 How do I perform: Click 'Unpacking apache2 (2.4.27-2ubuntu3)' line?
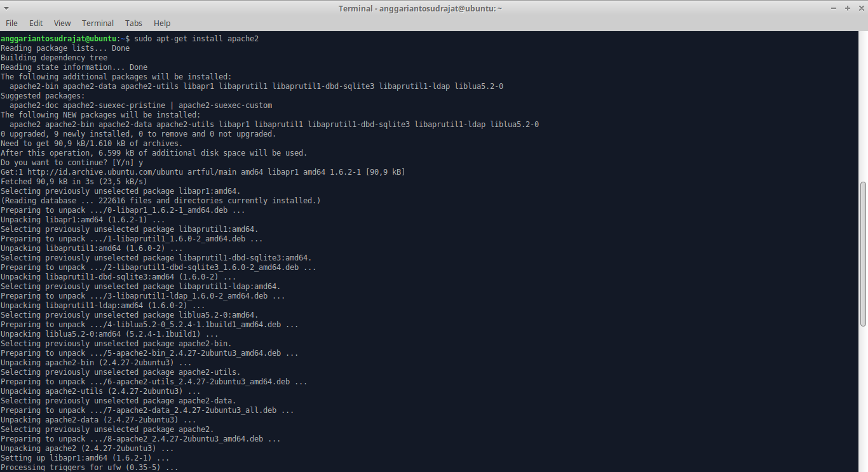pos(87,448)
